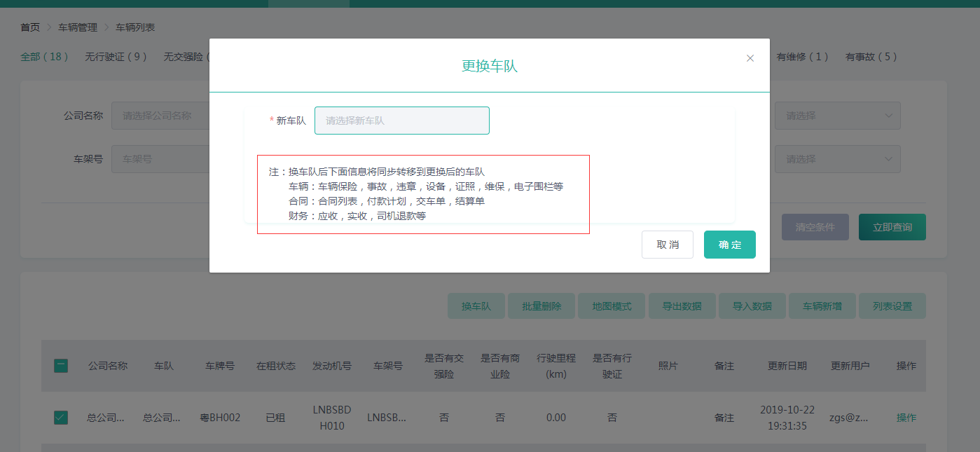Expand the lower right 请选择 dropdown arrow
Image resolution: width=980 pixels, height=452 pixels.
[x=888, y=159]
